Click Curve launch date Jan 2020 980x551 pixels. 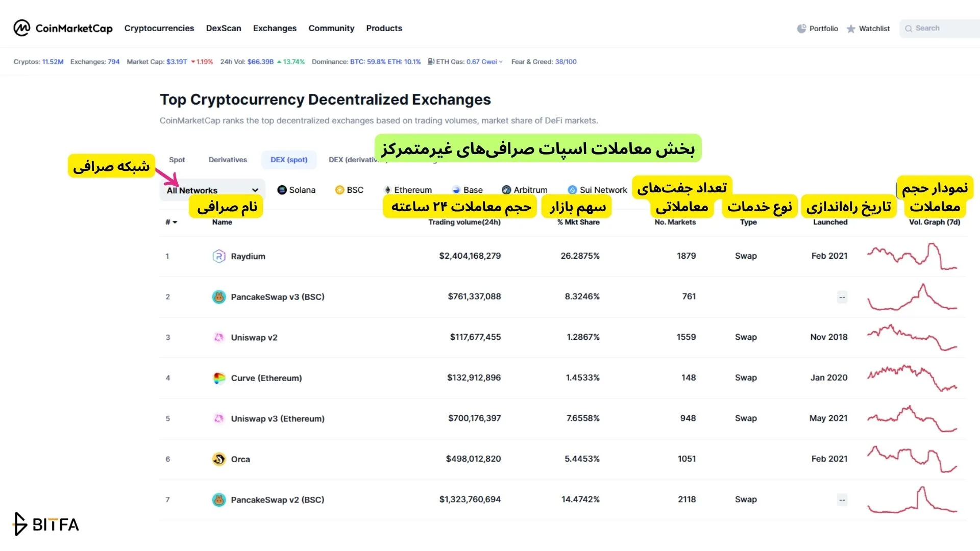pyautogui.click(x=829, y=378)
